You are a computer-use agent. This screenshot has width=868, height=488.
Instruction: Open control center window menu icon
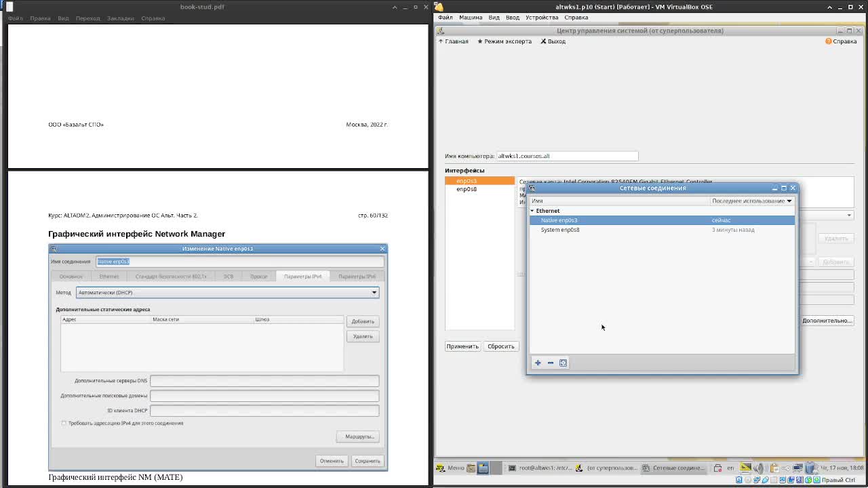(441, 30)
